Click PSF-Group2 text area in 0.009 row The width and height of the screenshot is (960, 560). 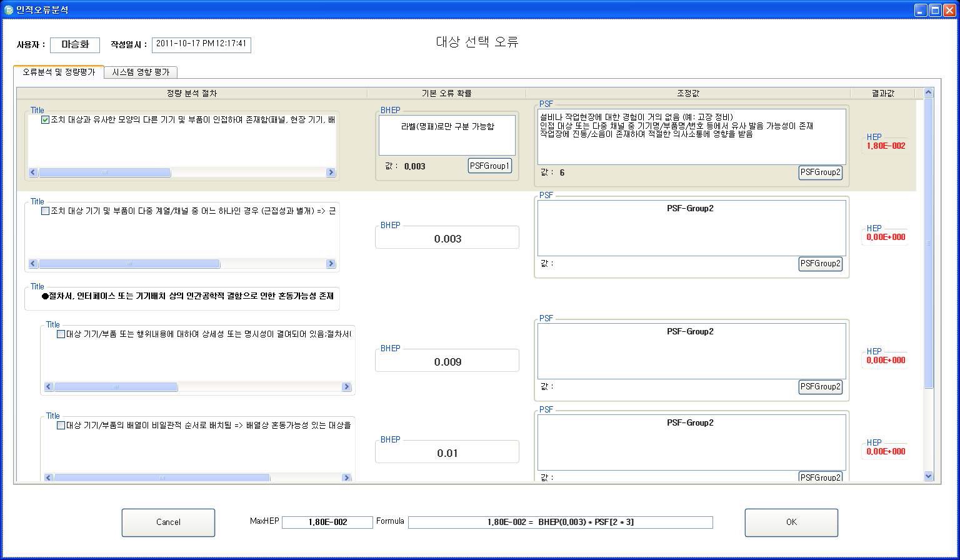pyautogui.click(x=691, y=351)
